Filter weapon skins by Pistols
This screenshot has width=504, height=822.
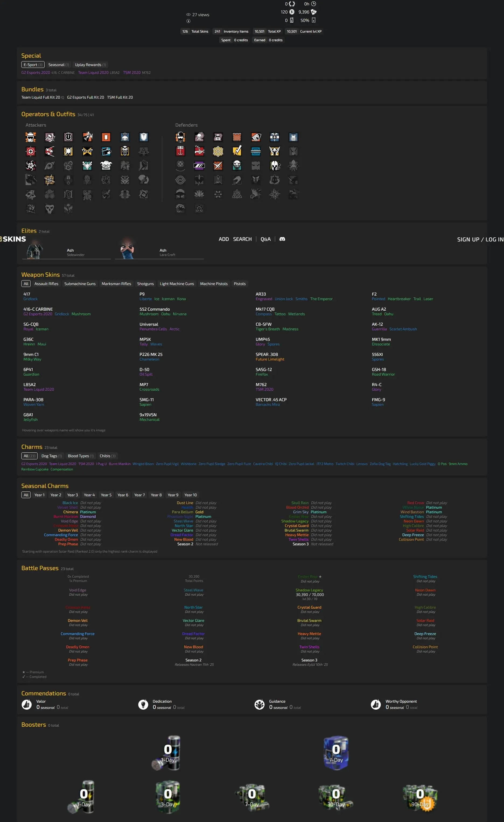pyautogui.click(x=239, y=283)
